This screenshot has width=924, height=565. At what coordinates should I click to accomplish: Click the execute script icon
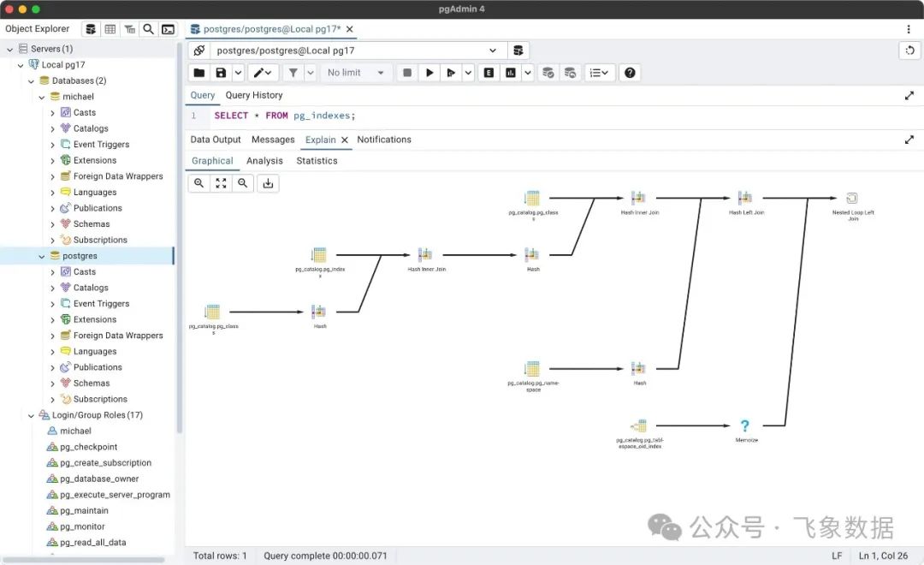(x=451, y=73)
